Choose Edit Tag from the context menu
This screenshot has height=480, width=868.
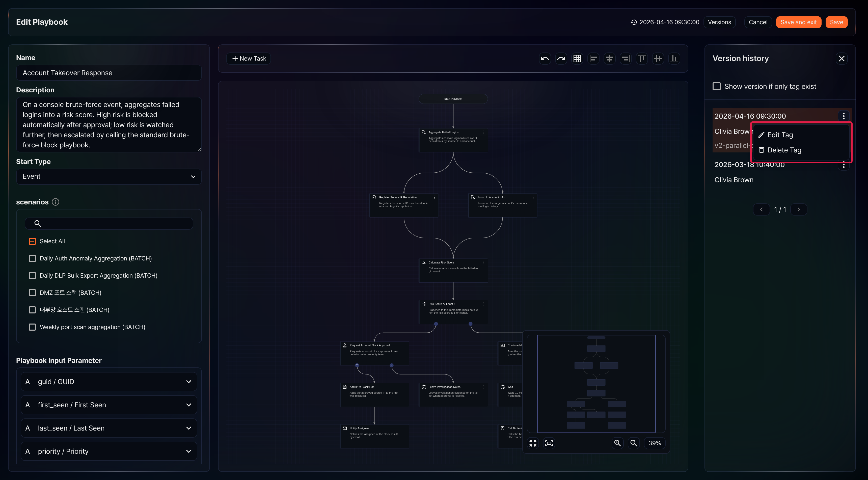pyautogui.click(x=801, y=135)
